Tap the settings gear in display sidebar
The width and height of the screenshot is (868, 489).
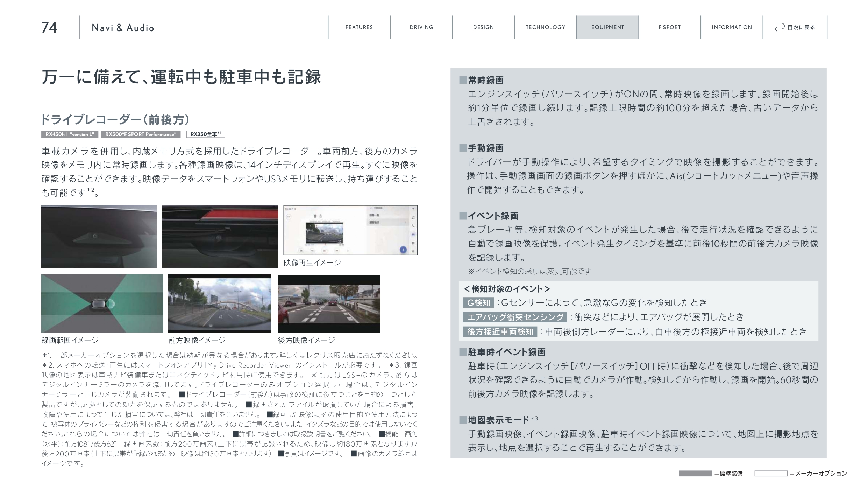[x=413, y=251]
